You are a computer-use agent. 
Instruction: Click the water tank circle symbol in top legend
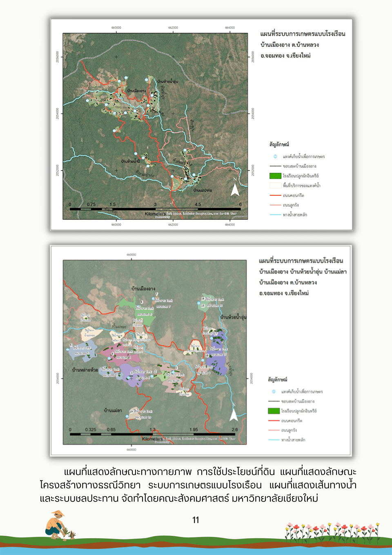tap(275, 157)
